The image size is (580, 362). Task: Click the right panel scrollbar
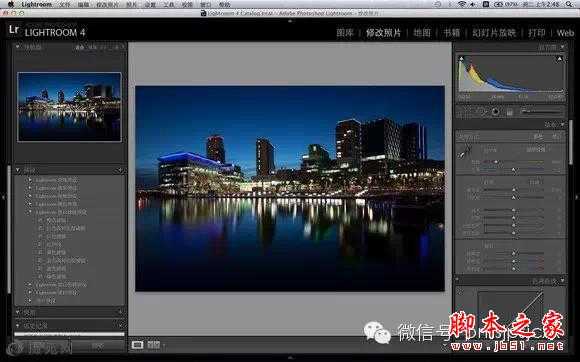(571, 142)
